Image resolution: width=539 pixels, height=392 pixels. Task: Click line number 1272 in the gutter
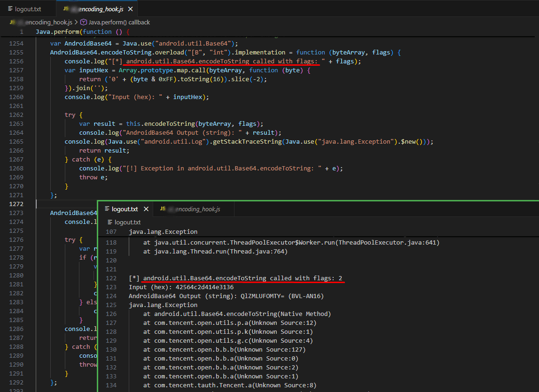17,204
